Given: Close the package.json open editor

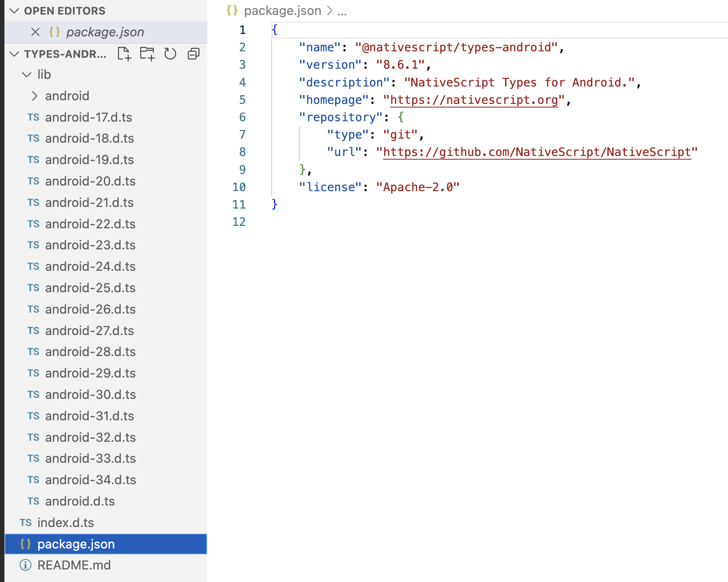Looking at the screenshot, I should (x=36, y=32).
